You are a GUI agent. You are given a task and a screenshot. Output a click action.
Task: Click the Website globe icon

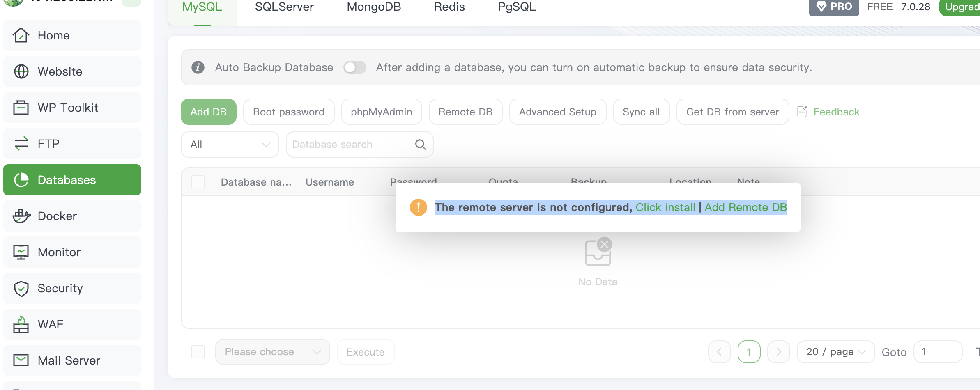[x=21, y=71]
